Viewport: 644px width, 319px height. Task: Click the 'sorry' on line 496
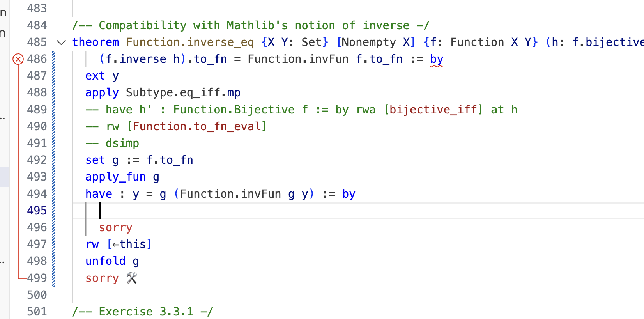coord(115,228)
